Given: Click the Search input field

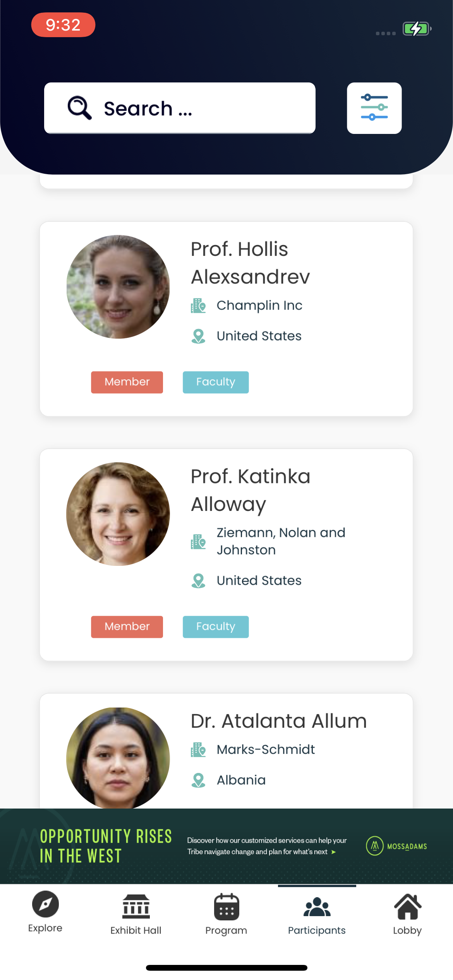Looking at the screenshot, I should click(180, 108).
